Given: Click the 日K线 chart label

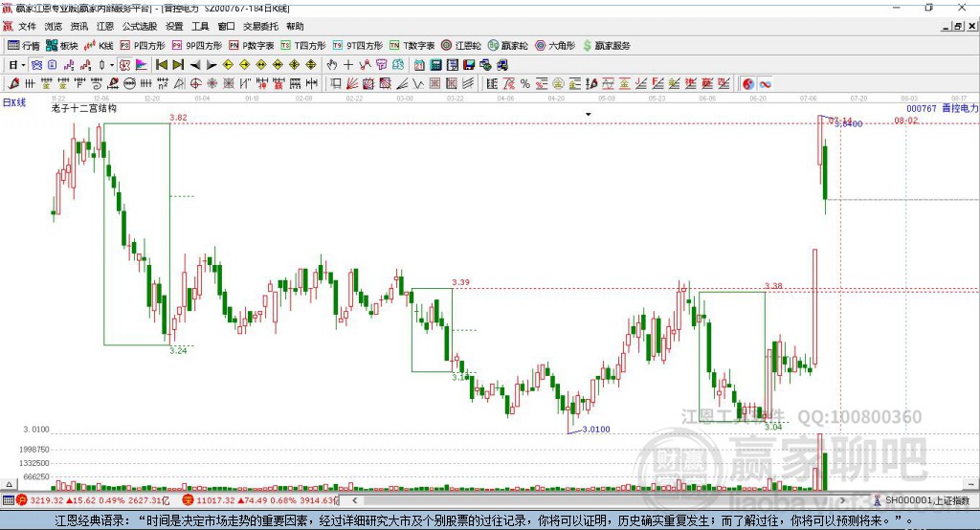Looking at the screenshot, I should click(x=14, y=102).
